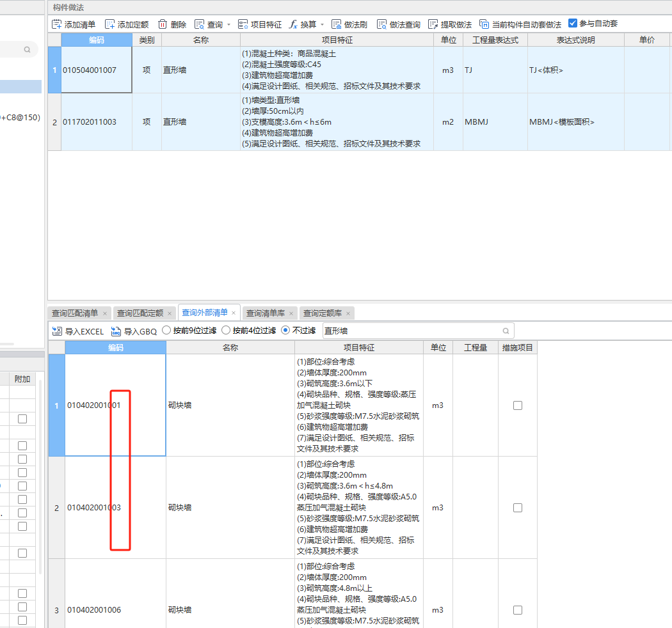Click the 措施项目 column header
Screen dimensions: 672x628
pyautogui.click(x=517, y=347)
